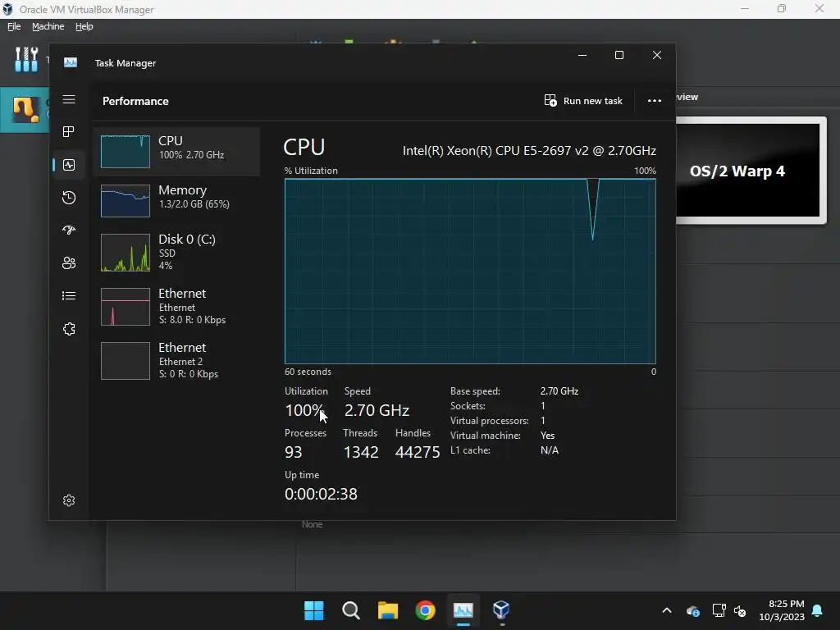Open clock and date 8:25 PM
Screen dimensions: 840x630
(x=782, y=610)
